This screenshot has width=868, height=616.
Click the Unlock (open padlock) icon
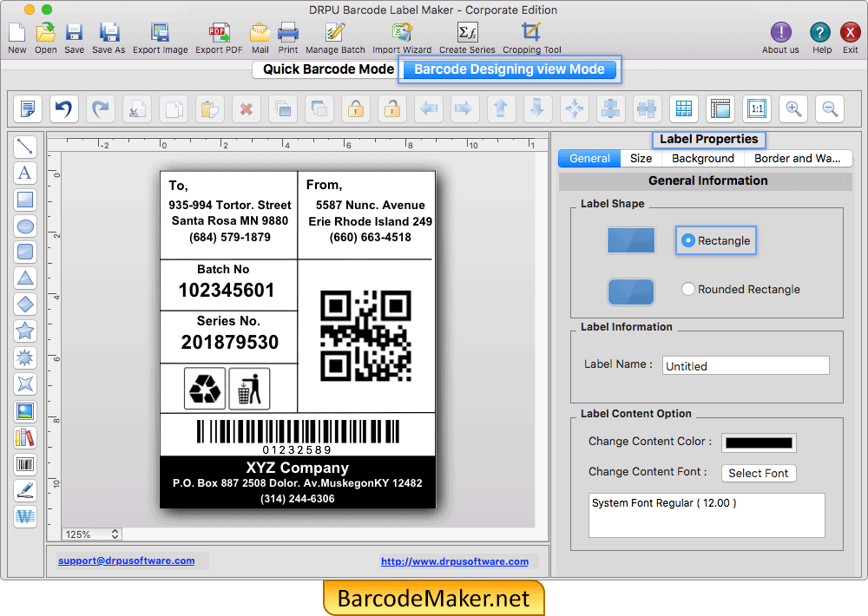coord(392,108)
